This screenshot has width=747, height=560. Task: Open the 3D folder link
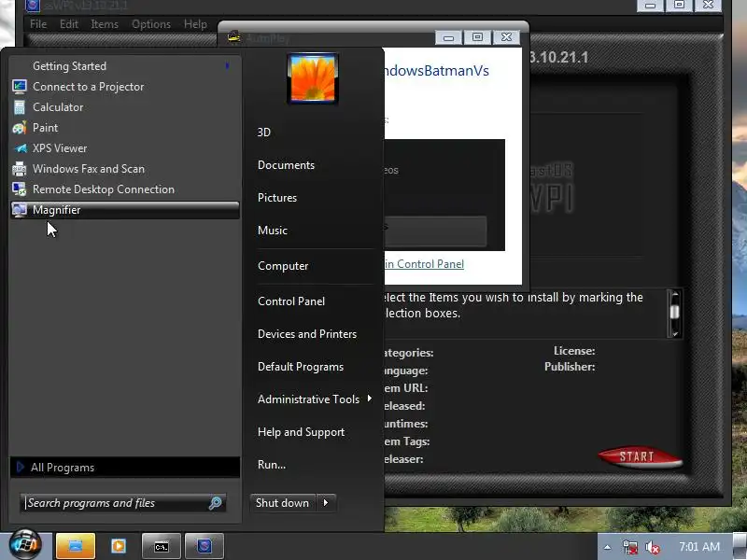click(x=264, y=133)
